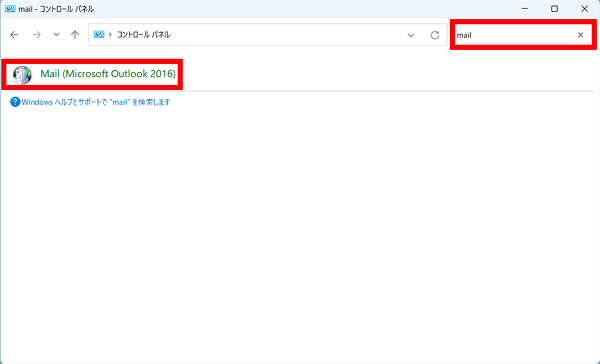Expand address bar history dropdown
This screenshot has width=600, height=364.
coord(411,35)
